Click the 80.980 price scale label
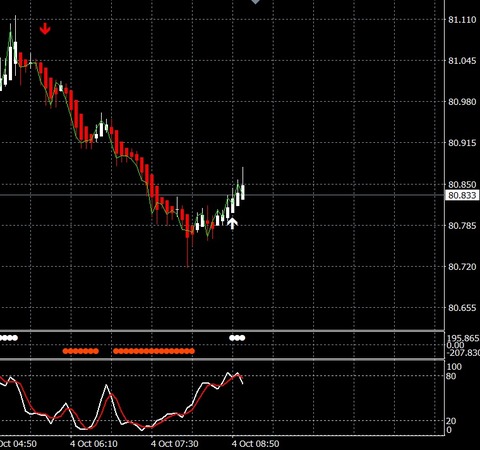 (x=462, y=102)
